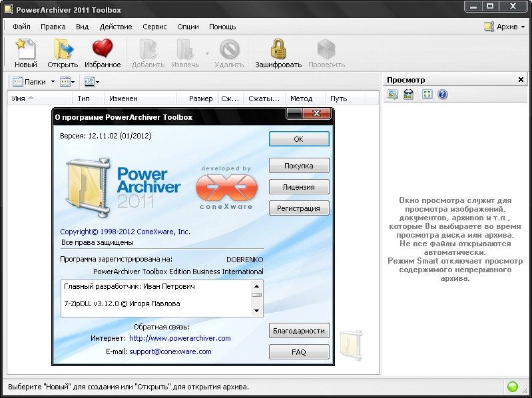Click the support@conexware.com email link
The height and width of the screenshot is (398, 532).
(170, 351)
